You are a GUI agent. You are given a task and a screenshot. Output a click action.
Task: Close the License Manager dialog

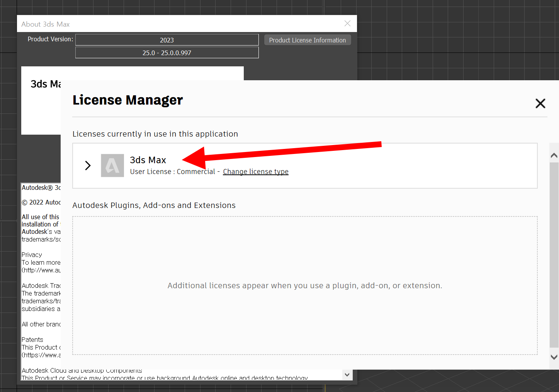(x=540, y=103)
